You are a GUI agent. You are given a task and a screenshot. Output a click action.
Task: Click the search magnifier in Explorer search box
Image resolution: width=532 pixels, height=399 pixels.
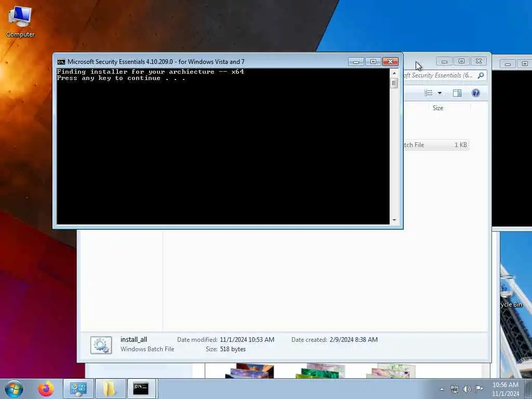481,75
